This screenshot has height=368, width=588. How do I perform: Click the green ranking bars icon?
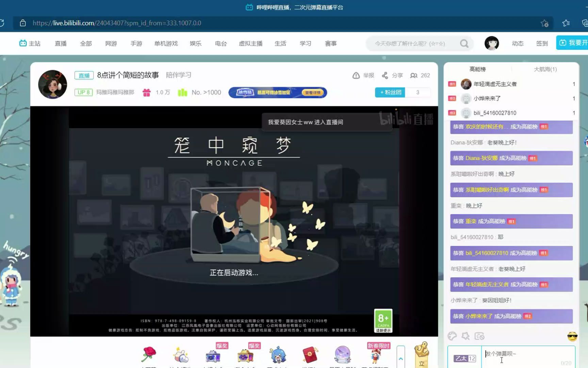coord(183,92)
